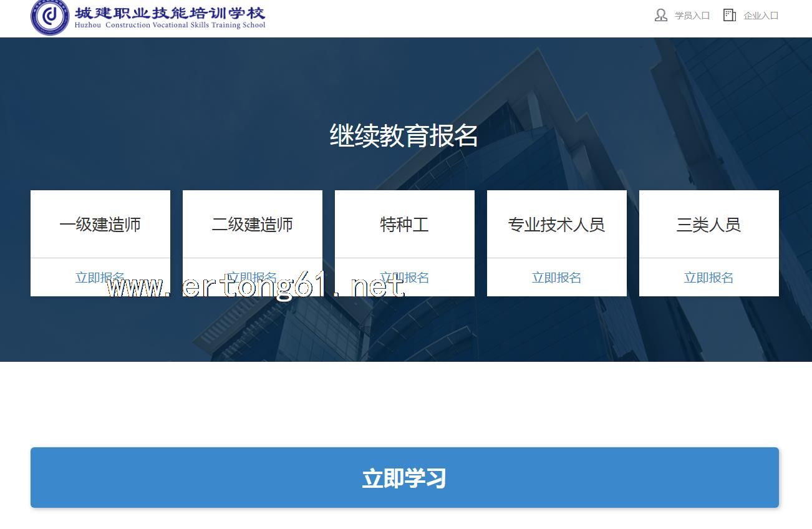Image resolution: width=812 pixels, height=529 pixels.
Task: Choose the 三类人员 category card
Action: pyautogui.click(x=709, y=225)
